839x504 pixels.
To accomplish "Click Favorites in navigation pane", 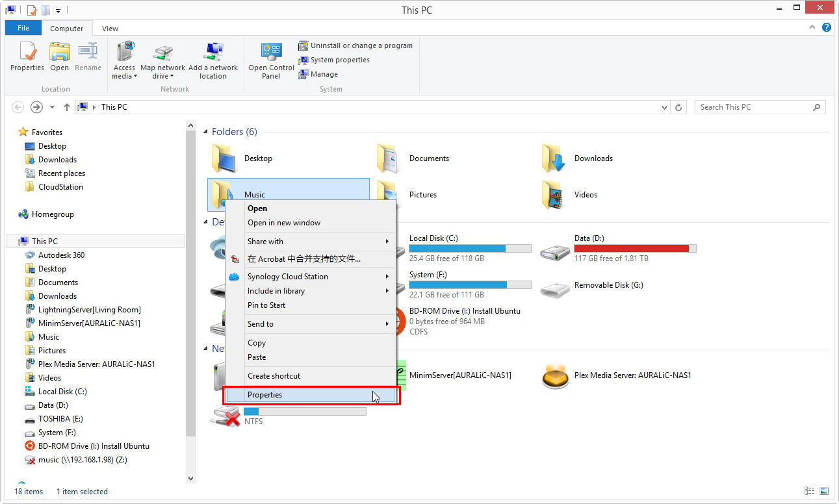I will (x=47, y=132).
